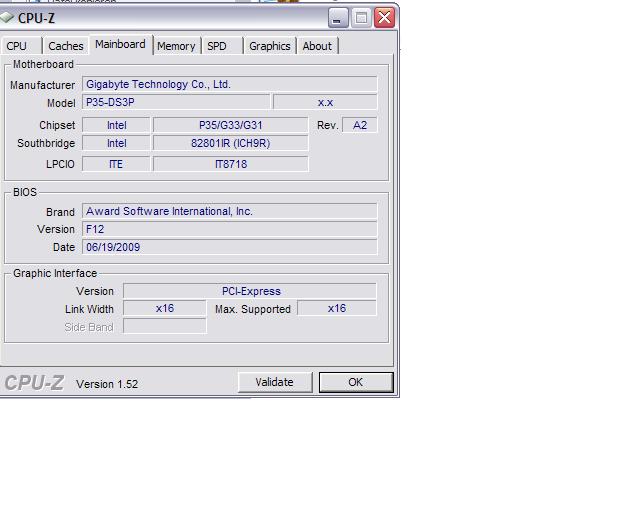Click the Chipset label
Image resolution: width=640 pixels, height=512 pixels.
click(x=57, y=125)
